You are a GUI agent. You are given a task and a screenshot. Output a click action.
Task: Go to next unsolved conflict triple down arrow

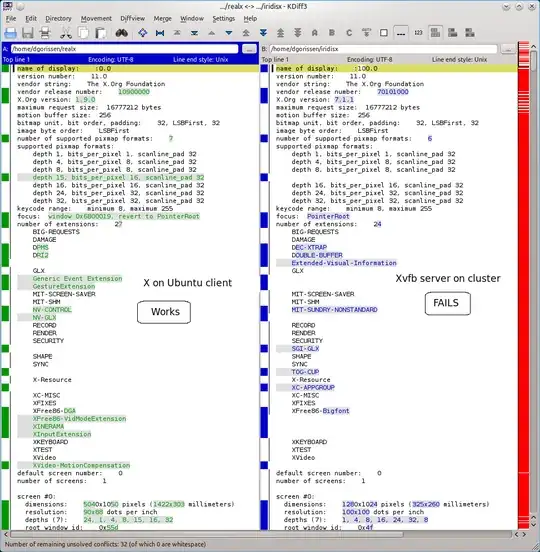297,33
